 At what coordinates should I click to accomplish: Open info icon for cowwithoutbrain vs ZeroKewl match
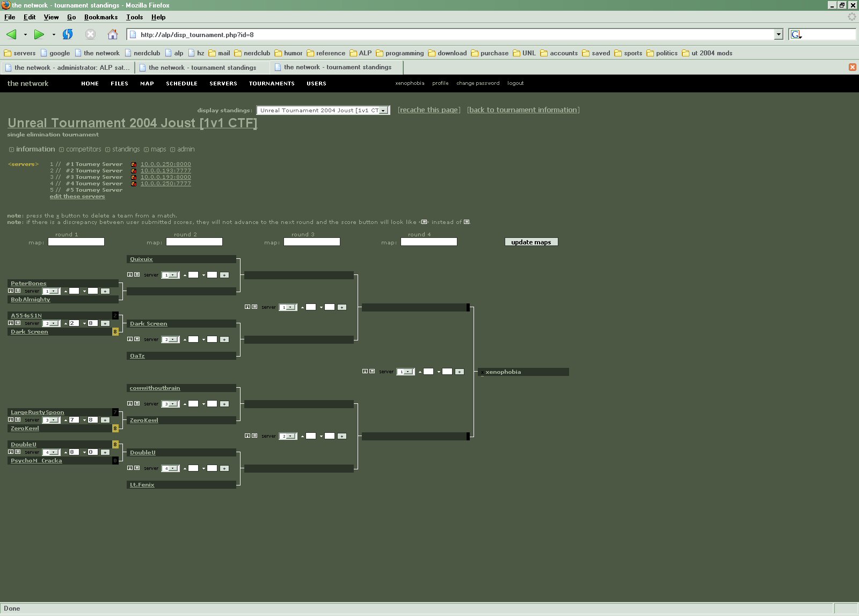[130, 403]
